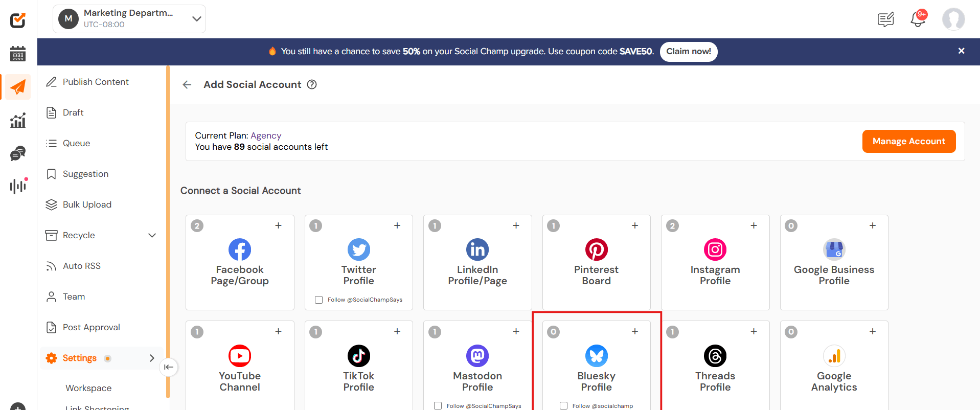
Task: Open the chat bubbles engage icon
Action: (x=18, y=153)
